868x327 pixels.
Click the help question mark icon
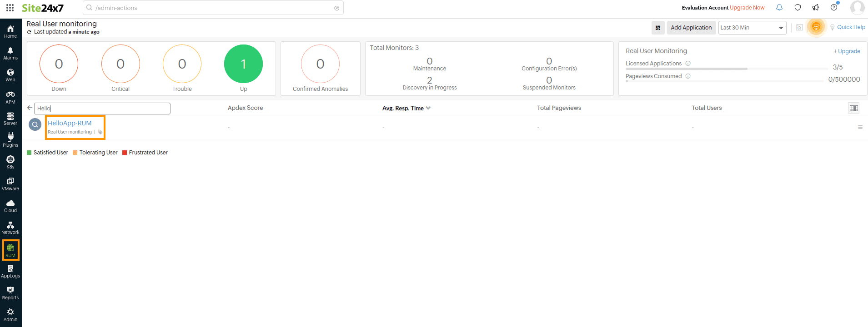point(834,7)
